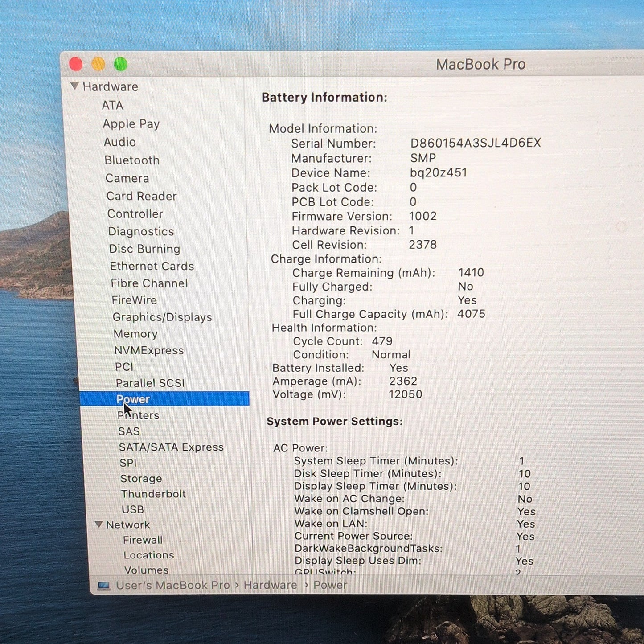Select the highlighted Power entry
Screen dimensions: 644x644
164,399
